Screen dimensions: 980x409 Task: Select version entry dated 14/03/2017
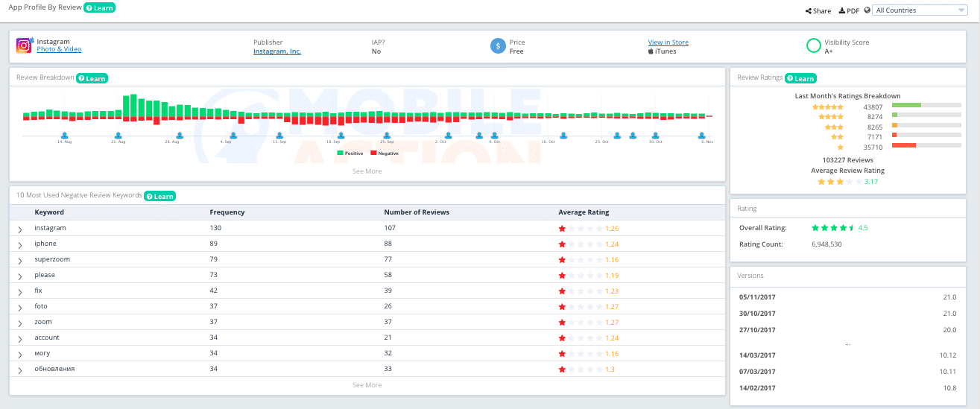(847, 355)
